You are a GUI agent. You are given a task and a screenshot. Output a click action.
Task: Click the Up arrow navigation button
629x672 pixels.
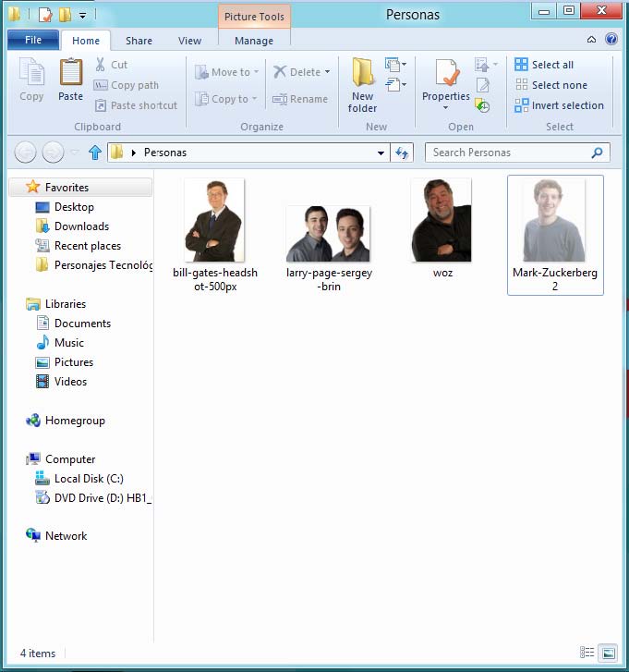94,153
